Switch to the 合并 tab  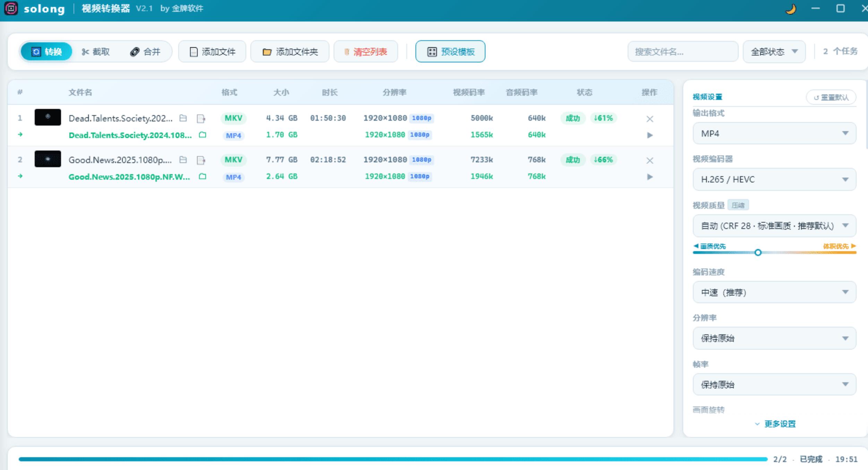pos(145,52)
